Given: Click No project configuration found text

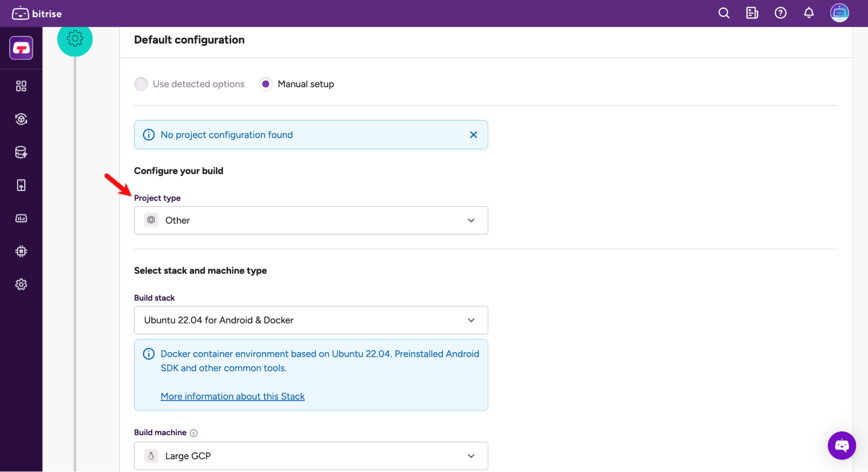Looking at the screenshot, I should [x=227, y=135].
